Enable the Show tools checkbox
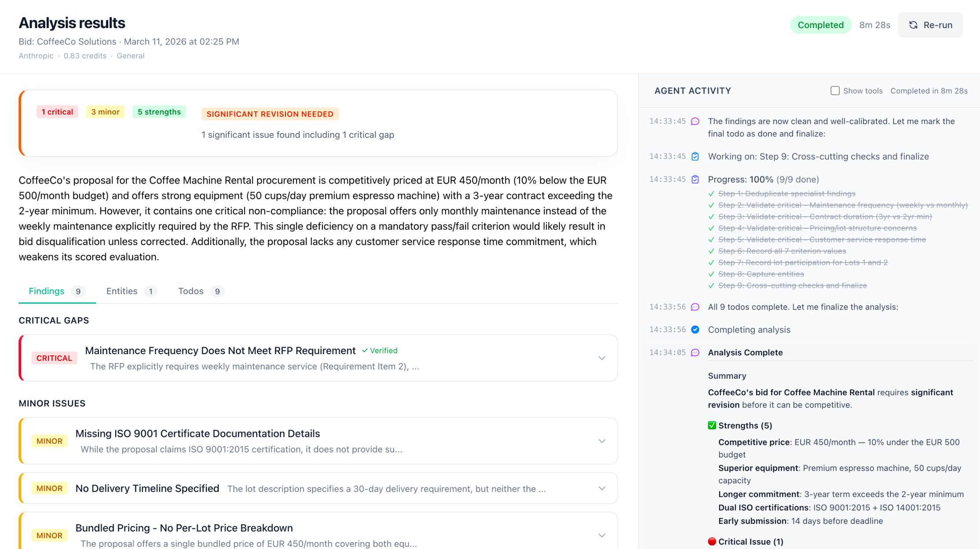The width and height of the screenshot is (980, 549). tap(835, 91)
